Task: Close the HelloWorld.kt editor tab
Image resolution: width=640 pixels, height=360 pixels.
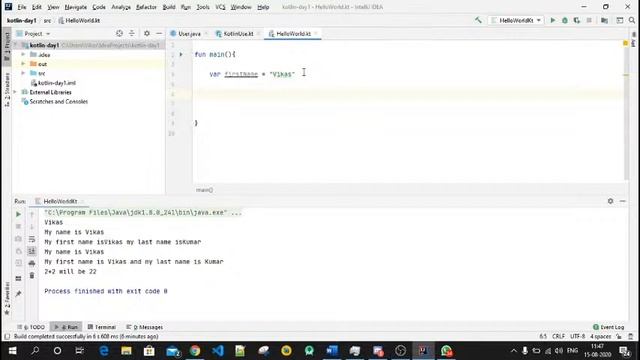Action: [316, 33]
